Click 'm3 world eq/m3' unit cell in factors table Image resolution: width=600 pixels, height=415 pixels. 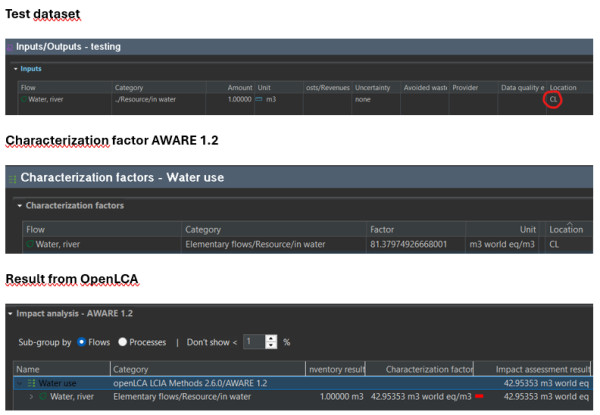click(x=502, y=244)
